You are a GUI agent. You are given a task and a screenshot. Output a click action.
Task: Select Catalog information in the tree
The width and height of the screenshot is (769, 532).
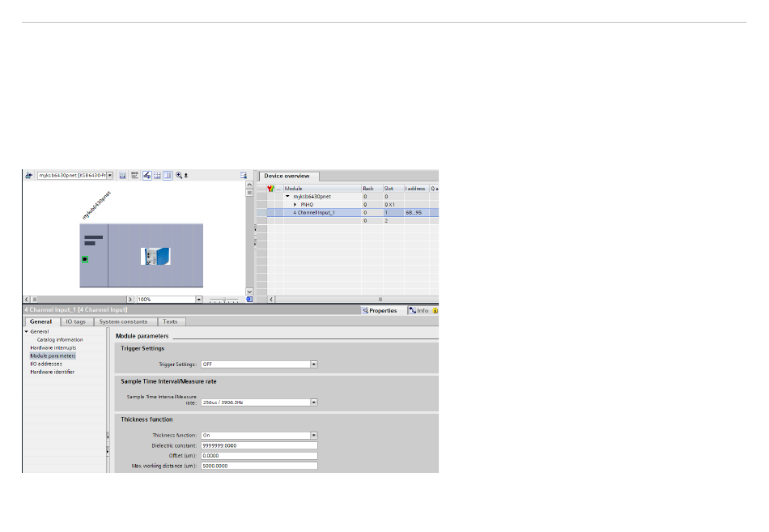coord(60,339)
